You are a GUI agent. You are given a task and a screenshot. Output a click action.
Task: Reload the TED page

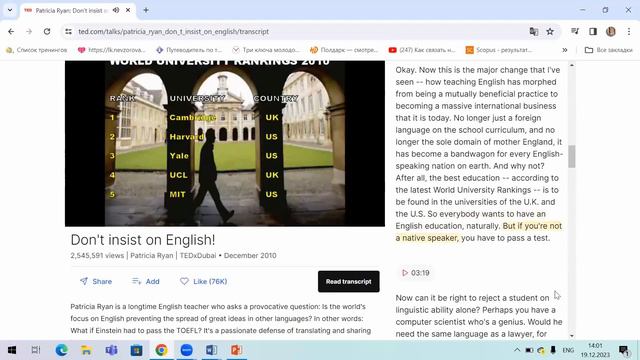coord(47,31)
